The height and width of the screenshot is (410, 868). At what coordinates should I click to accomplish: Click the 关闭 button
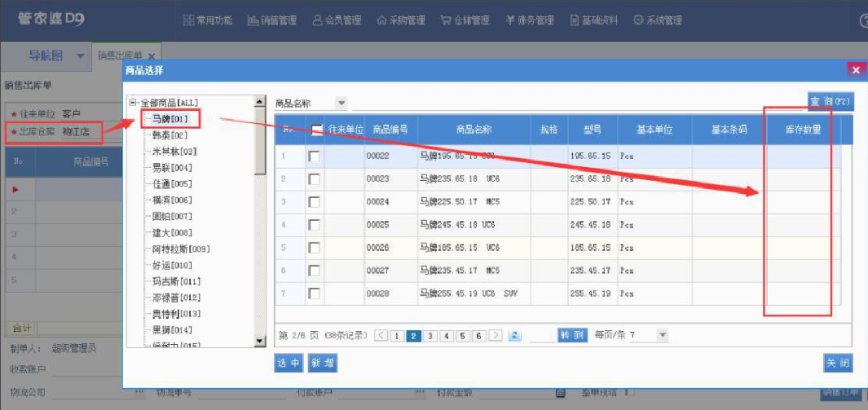pyautogui.click(x=838, y=363)
